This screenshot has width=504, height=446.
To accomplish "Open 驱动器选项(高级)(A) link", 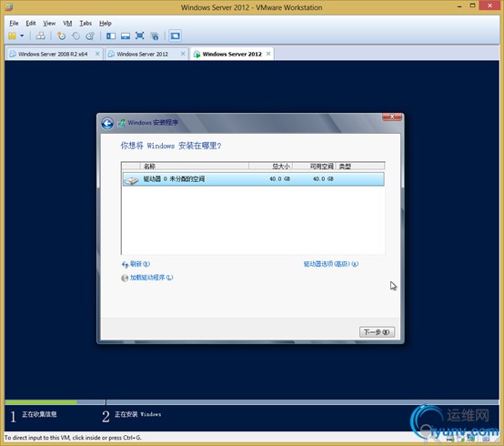I will pos(331,264).
